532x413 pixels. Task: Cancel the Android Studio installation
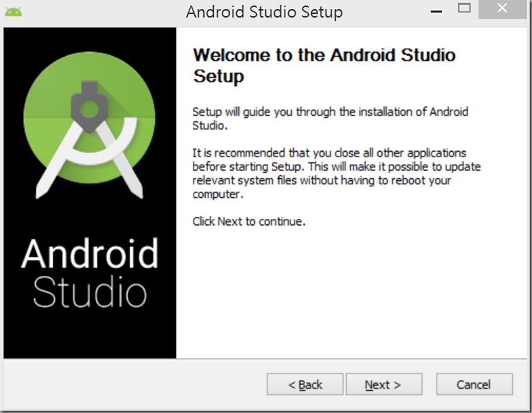coord(475,384)
